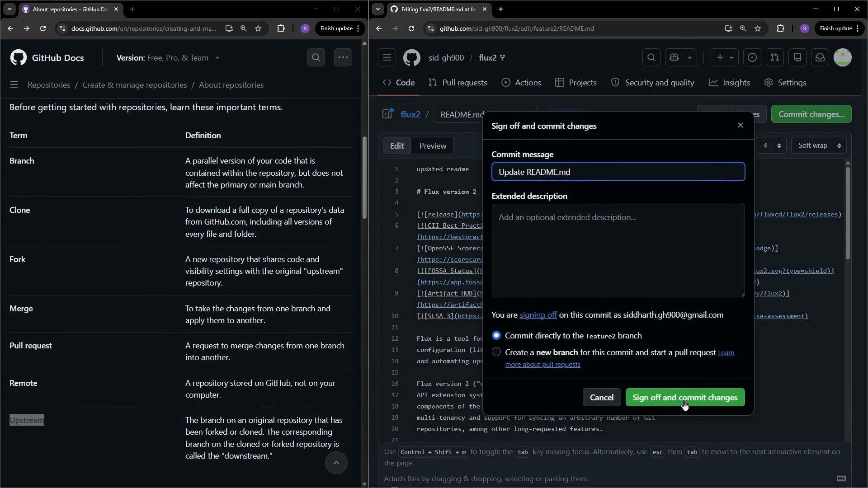Open sid-gh900 owner link in header
Screen dimensions: 868x488
click(446, 58)
